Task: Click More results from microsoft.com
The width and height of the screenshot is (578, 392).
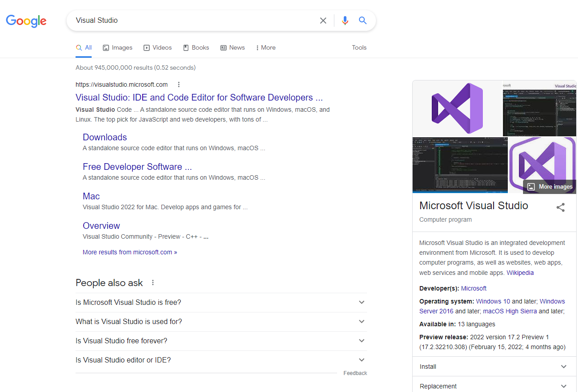Action: click(x=130, y=252)
